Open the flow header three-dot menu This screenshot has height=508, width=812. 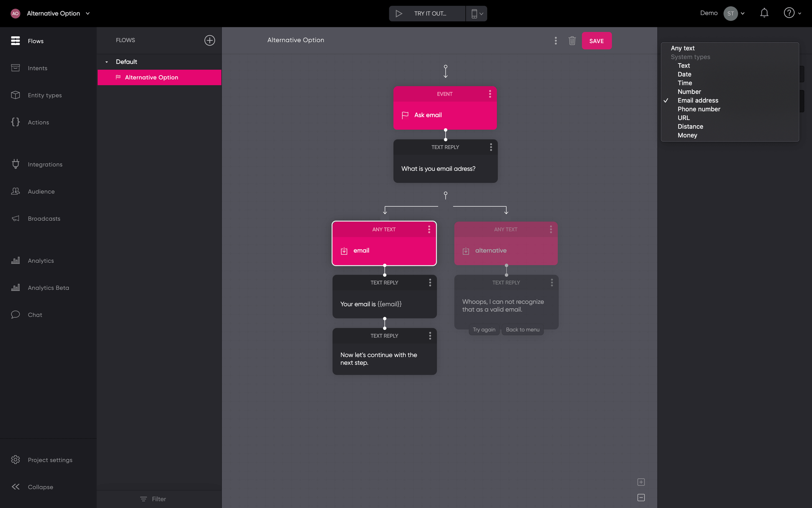click(556, 41)
